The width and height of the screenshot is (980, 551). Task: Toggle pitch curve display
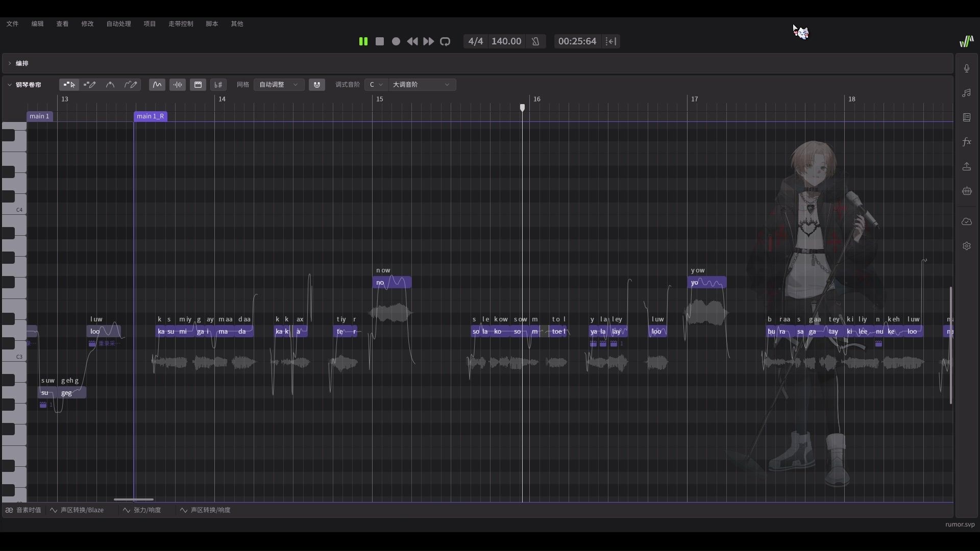coord(157,85)
